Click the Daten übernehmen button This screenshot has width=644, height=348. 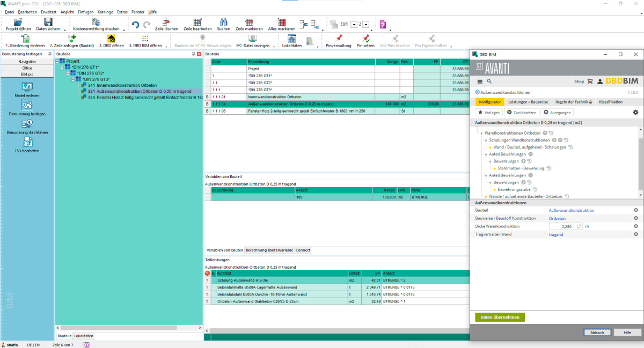coord(500,317)
